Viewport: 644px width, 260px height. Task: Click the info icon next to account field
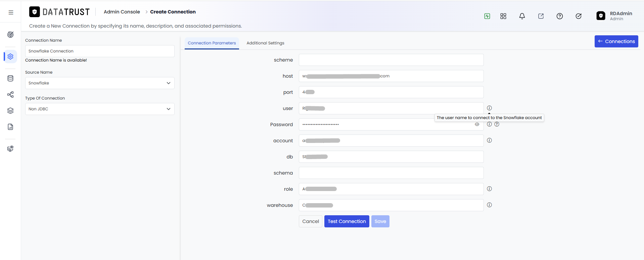click(x=490, y=140)
